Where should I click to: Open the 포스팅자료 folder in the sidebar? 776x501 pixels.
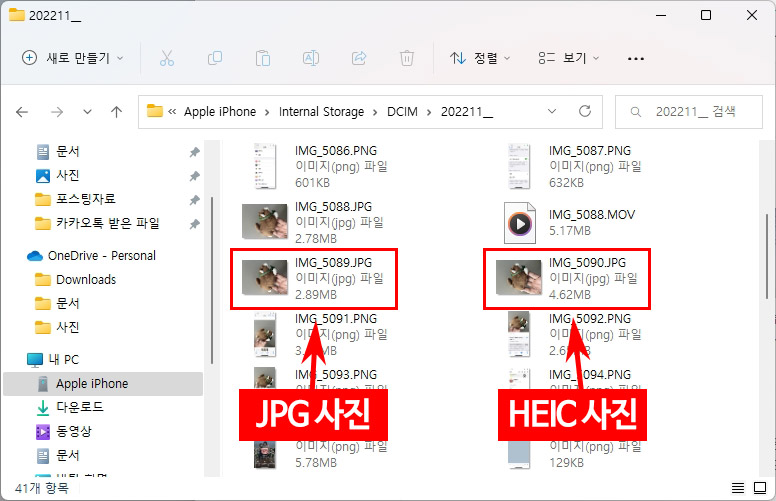[x=86, y=199]
